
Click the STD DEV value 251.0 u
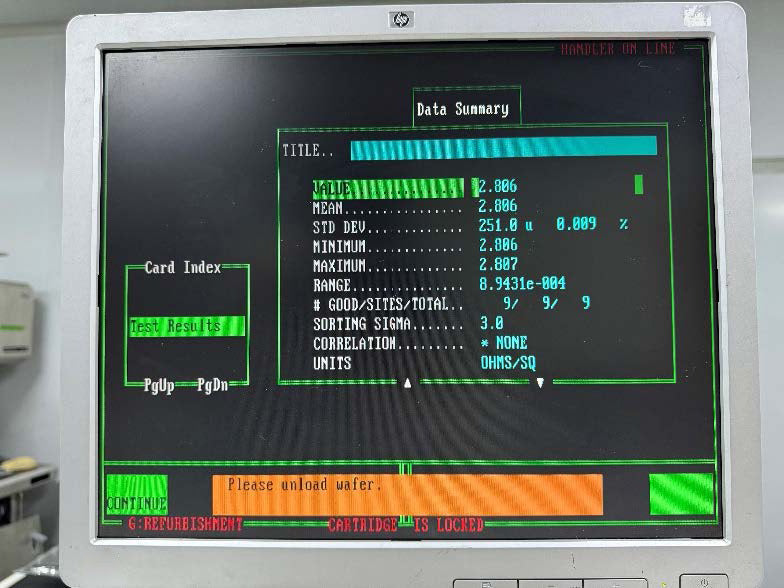(506, 225)
